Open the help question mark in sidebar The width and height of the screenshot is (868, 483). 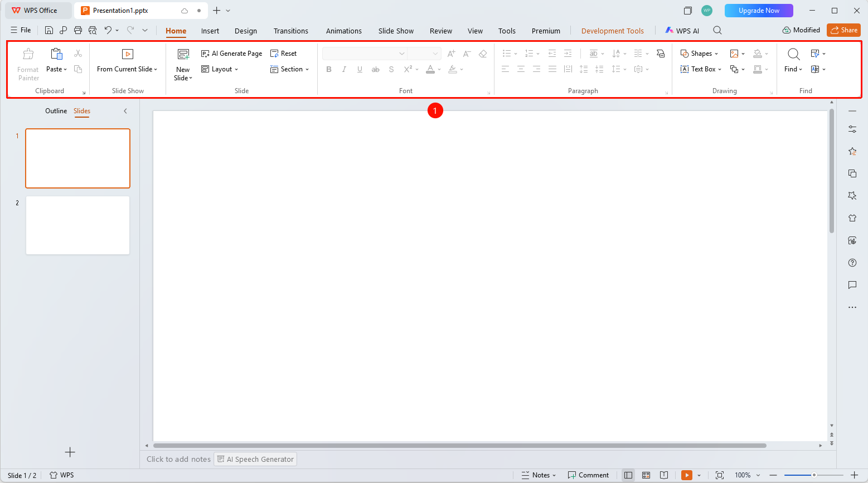pyautogui.click(x=852, y=263)
